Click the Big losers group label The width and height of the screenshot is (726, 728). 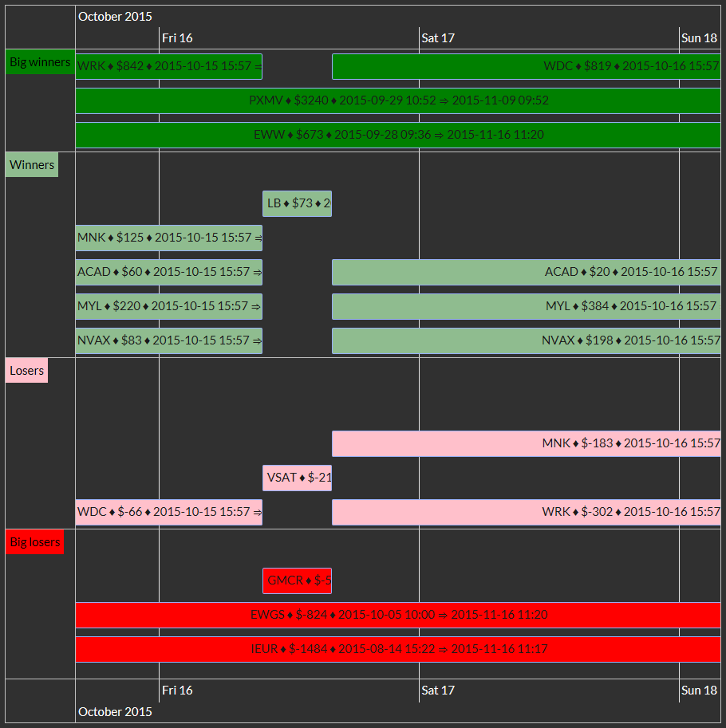pyautogui.click(x=35, y=542)
